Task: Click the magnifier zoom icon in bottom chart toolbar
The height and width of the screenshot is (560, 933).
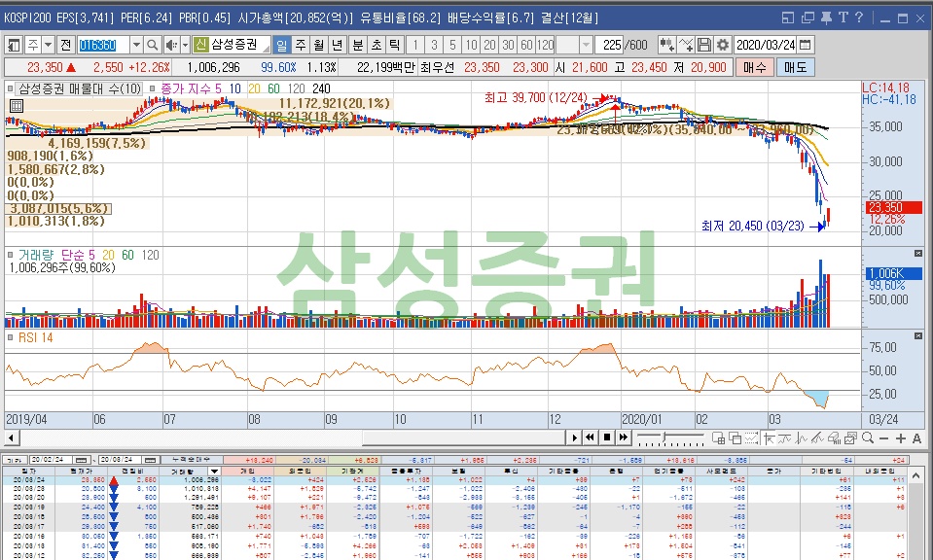Action: [x=868, y=438]
